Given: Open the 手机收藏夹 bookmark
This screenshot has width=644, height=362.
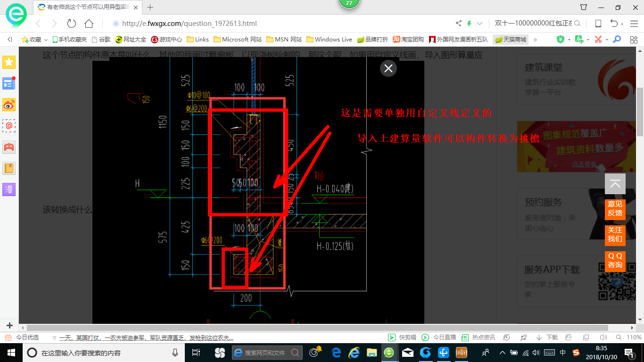Looking at the screenshot, I should point(69,40).
